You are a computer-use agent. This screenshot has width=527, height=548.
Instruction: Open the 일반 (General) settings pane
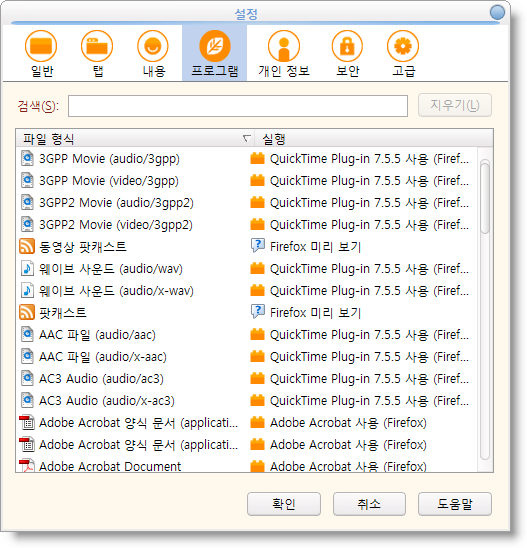pos(41,53)
